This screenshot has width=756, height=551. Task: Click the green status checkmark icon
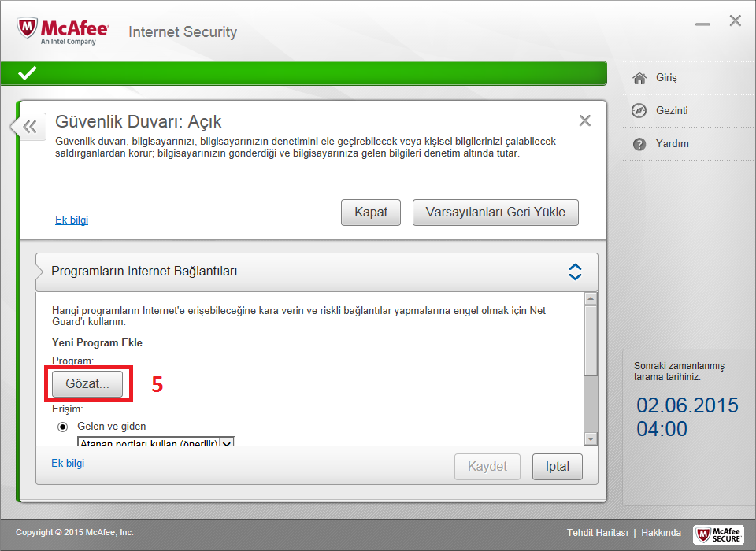[x=27, y=73]
